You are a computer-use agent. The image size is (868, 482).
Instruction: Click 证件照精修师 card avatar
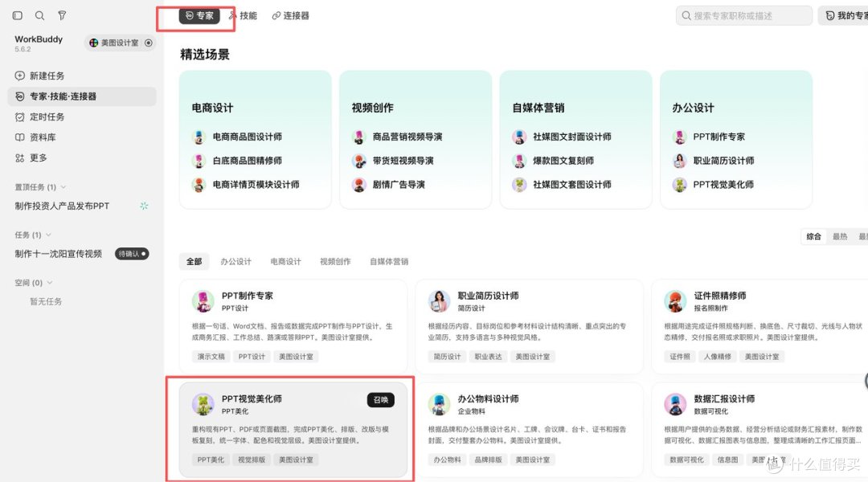coord(675,301)
